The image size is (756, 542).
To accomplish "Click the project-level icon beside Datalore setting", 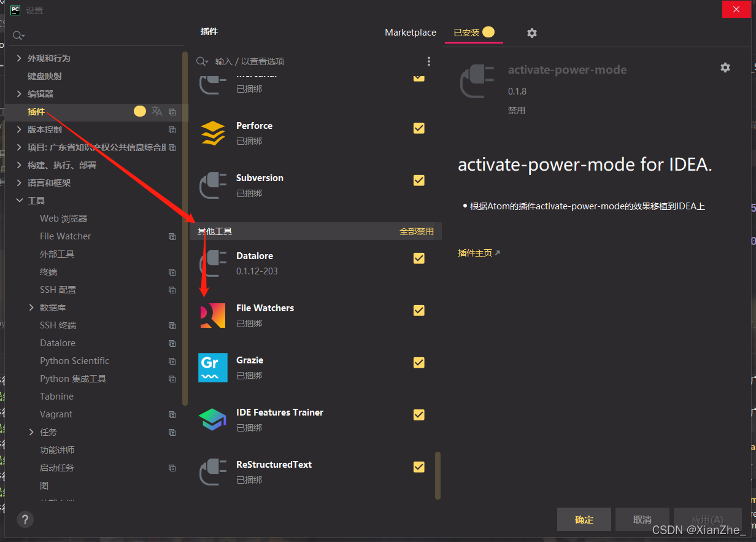I will (x=172, y=343).
